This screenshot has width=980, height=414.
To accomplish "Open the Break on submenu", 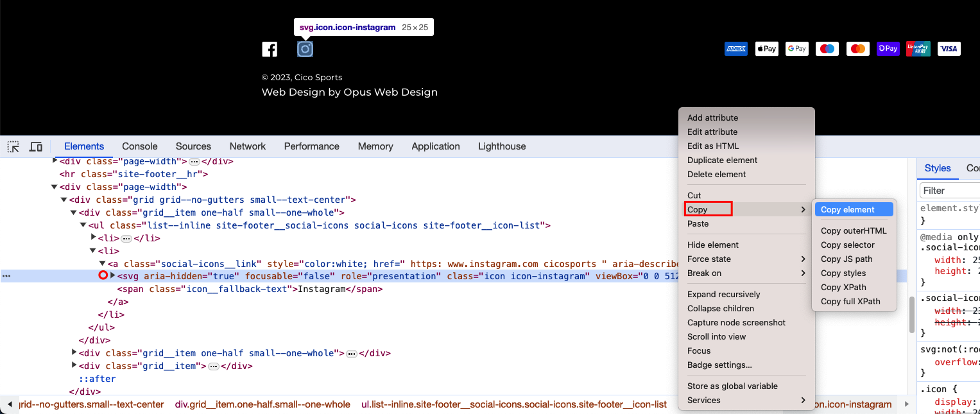I will coord(746,273).
